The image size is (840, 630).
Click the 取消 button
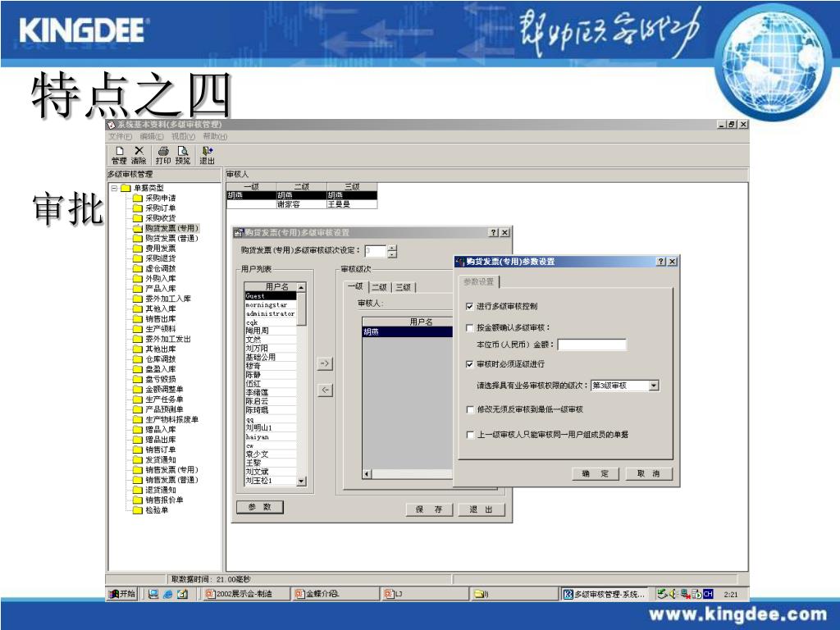click(x=648, y=473)
